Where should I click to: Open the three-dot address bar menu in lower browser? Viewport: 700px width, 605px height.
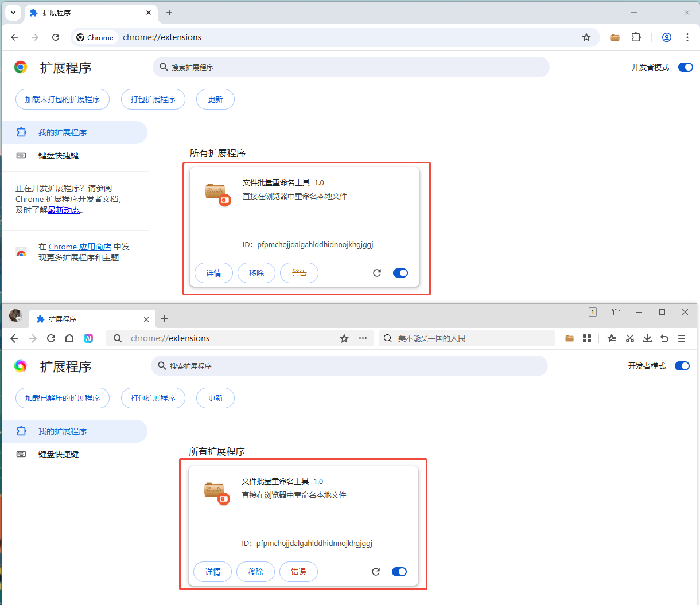[x=363, y=338]
